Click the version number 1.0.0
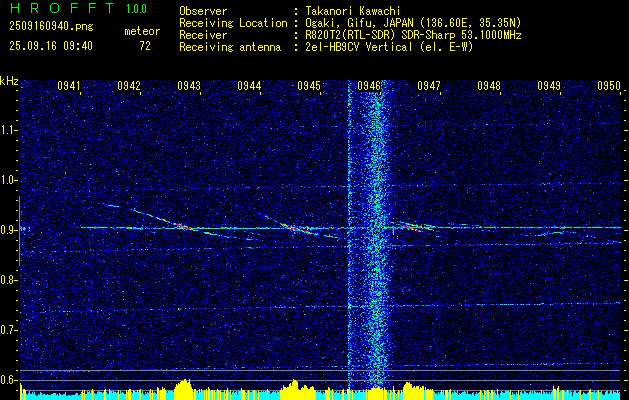 (x=136, y=9)
